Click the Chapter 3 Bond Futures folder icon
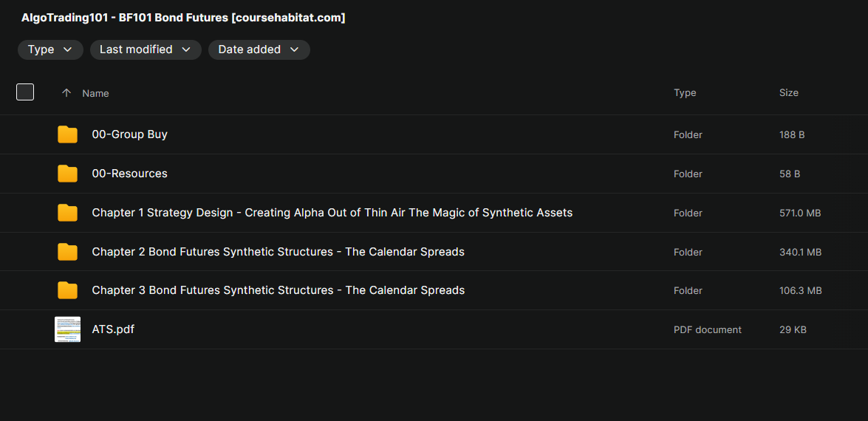Screen dimensions: 868x421 point(67,290)
